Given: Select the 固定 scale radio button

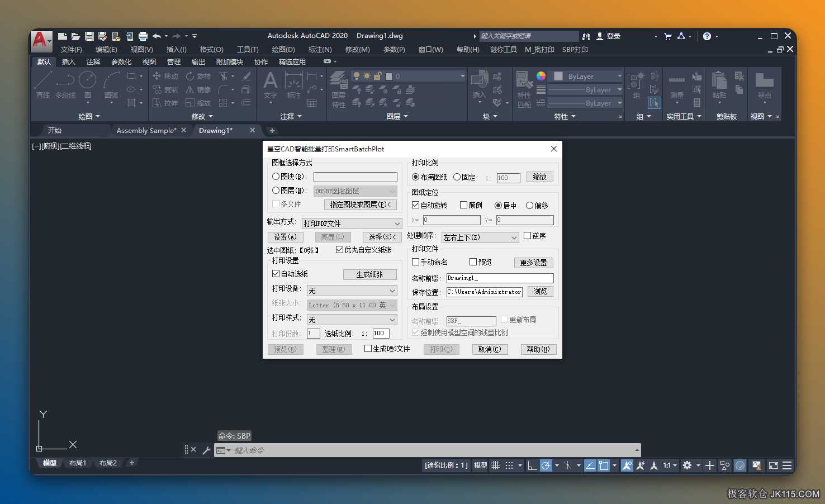Looking at the screenshot, I should 457,177.
